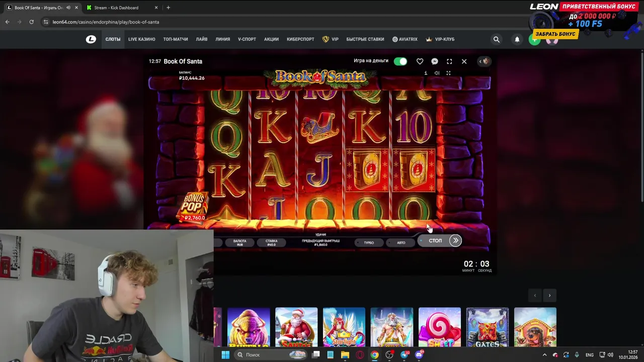644x362 pixels.
Task: Mute the in-game sound
Action: 437,73
